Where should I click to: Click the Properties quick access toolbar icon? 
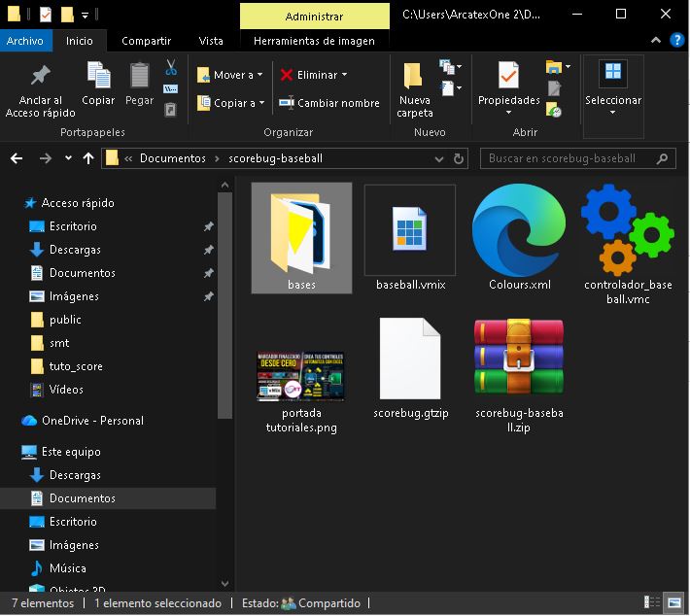pyautogui.click(x=46, y=15)
